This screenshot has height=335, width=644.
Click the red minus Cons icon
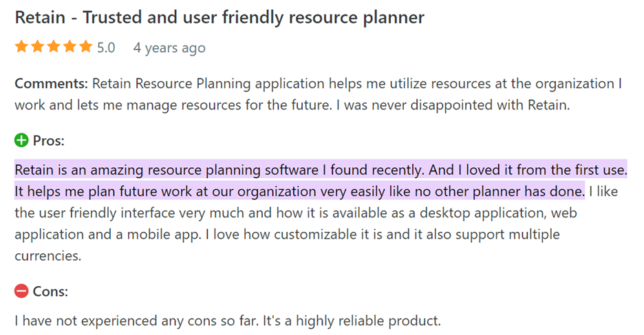click(21, 292)
